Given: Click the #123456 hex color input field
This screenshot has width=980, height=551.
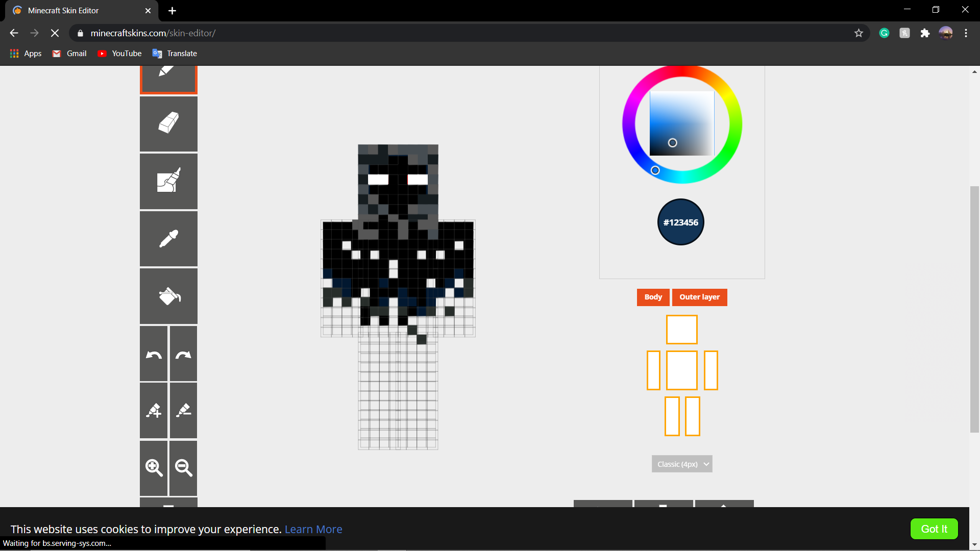Looking at the screenshot, I should tap(680, 222).
